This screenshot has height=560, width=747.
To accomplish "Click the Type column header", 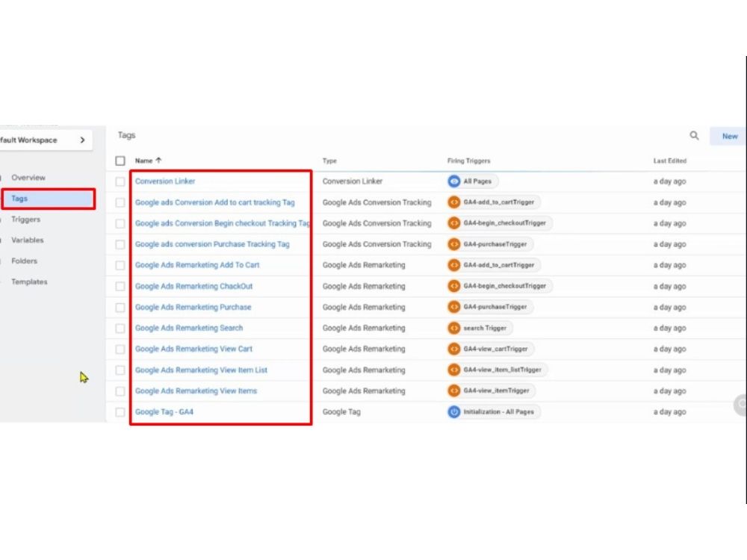I will coord(329,161).
